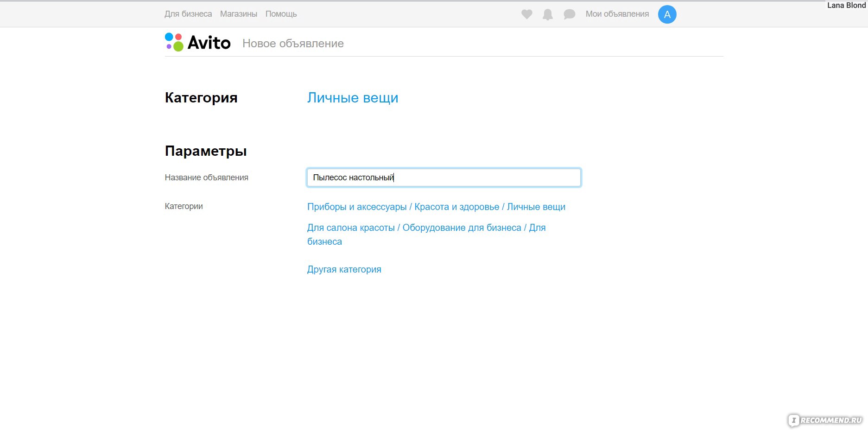Go to 'Мои объявления'
The width and height of the screenshot is (868, 432).
617,14
